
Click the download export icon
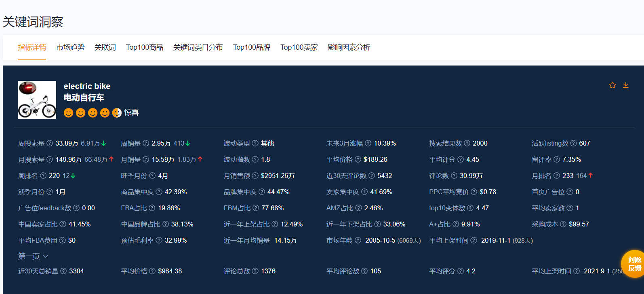point(625,85)
